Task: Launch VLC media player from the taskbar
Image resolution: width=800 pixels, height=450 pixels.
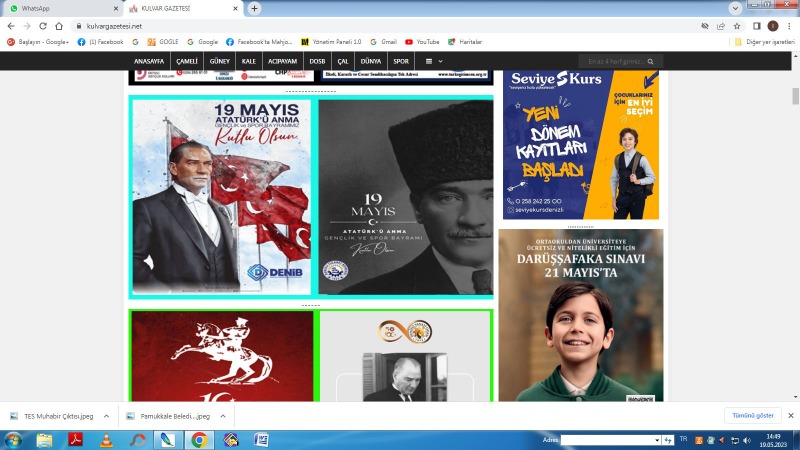Action: coord(105,440)
